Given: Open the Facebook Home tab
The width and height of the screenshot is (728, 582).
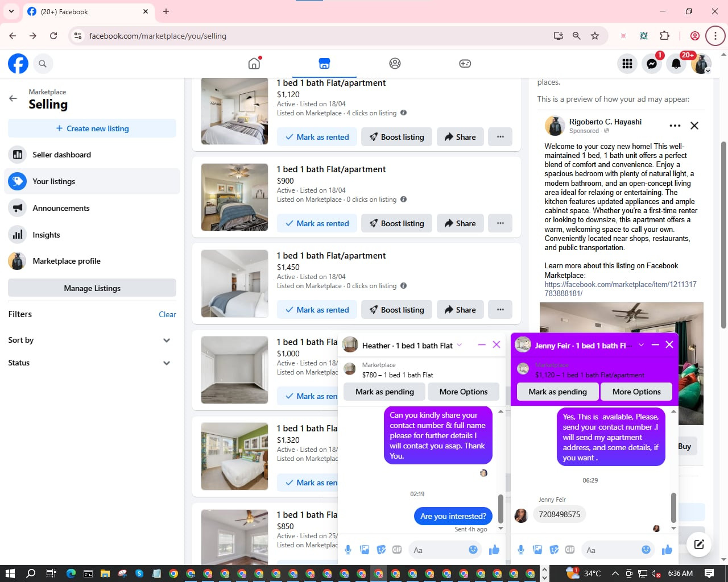Looking at the screenshot, I should coord(254,63).
